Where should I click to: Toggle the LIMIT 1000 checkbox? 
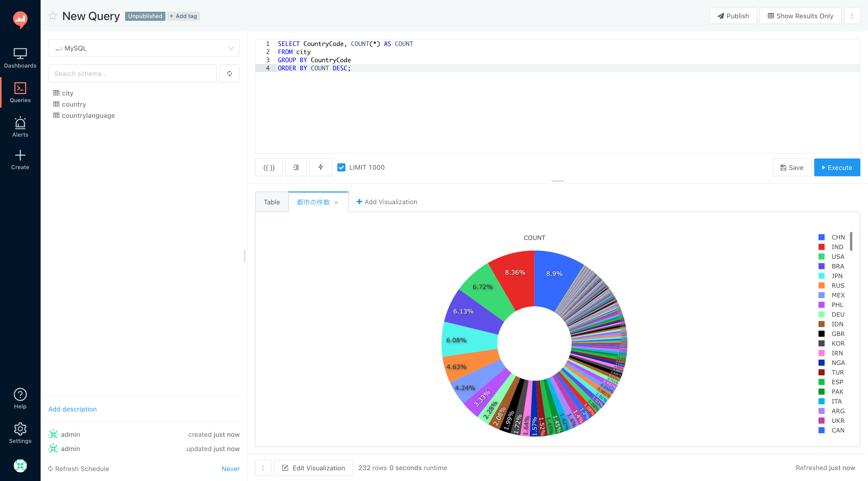(341, 168)
